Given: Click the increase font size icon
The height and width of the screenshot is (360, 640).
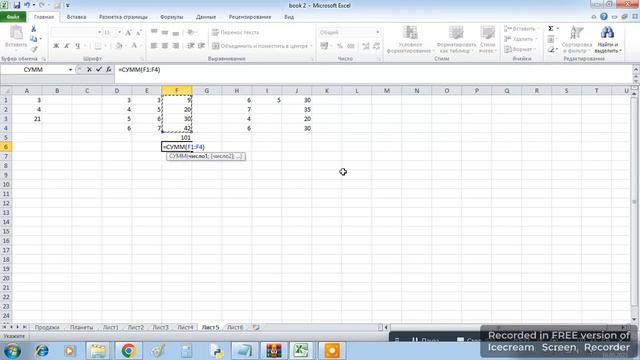Looking at the screenshot, I should pyautogui.click(x=129, y=33).
